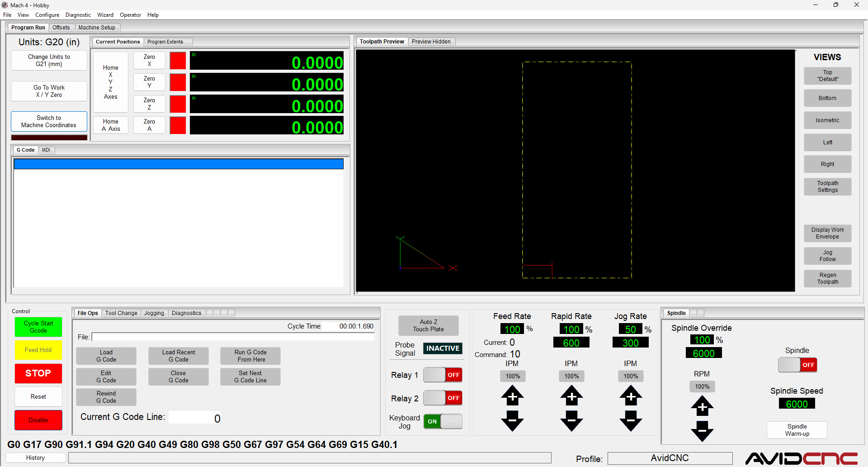This screenshot has height=467, width=868.
Task: Select the MDI tab
Action: tap(46, 150)
